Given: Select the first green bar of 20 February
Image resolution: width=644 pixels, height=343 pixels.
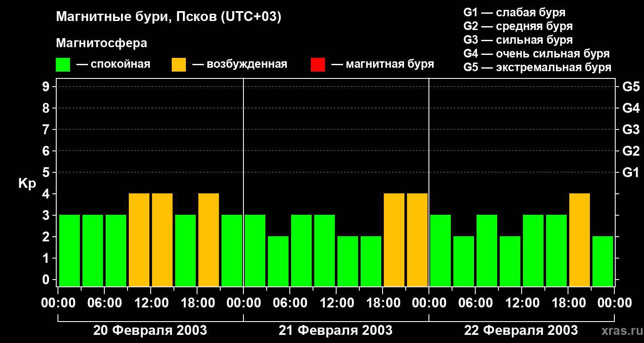Looking at the screenshot, I should (x=70, y=250).
